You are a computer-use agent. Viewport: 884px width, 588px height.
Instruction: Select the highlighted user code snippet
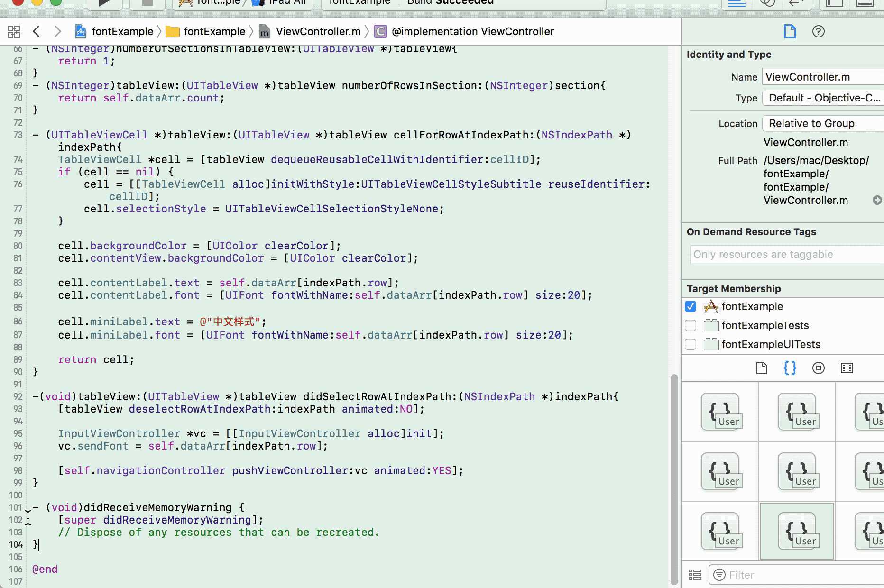(797, 531)
